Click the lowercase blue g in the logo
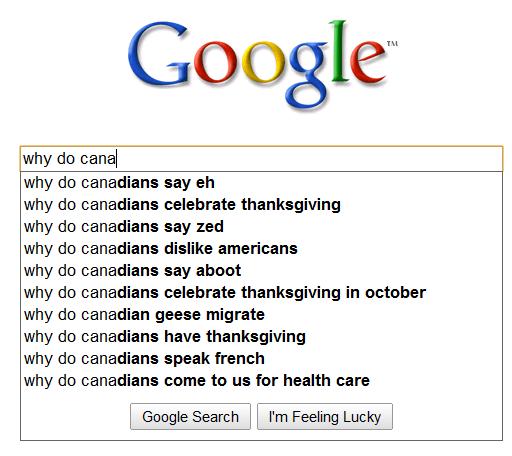Viewport: 512px width, 456px height. coord(308,75)
